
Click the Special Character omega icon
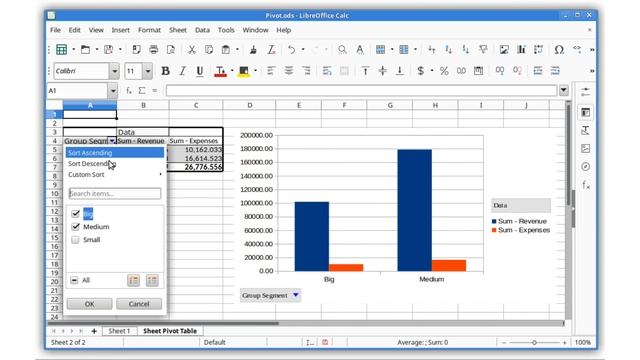559,50
